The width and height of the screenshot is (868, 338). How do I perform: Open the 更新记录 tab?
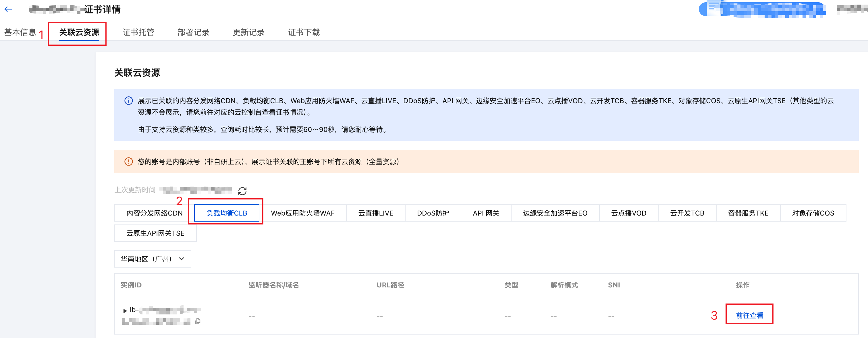click(248, 32)
